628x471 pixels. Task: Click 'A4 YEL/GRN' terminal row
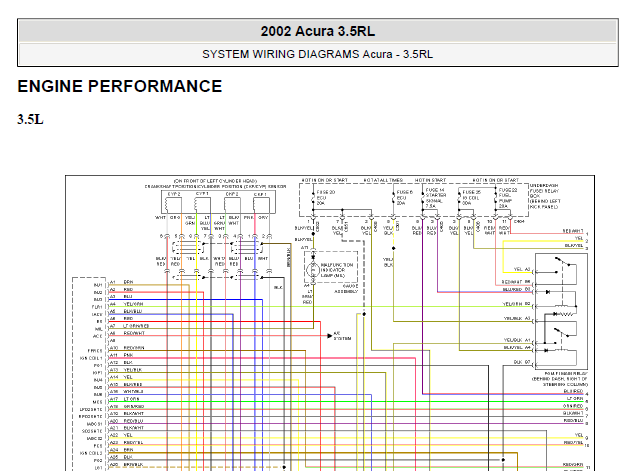point(126,304)
